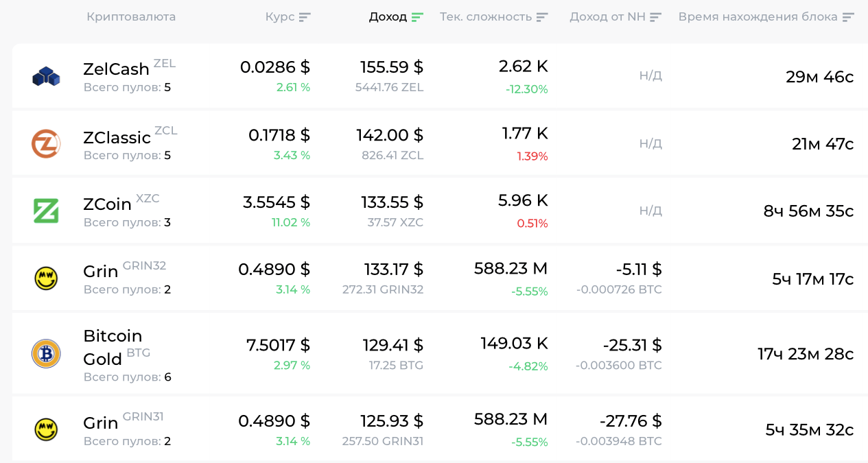Open the ZelCash coin name link
Viewport: 868px width, 463px height.
[116, 69]
